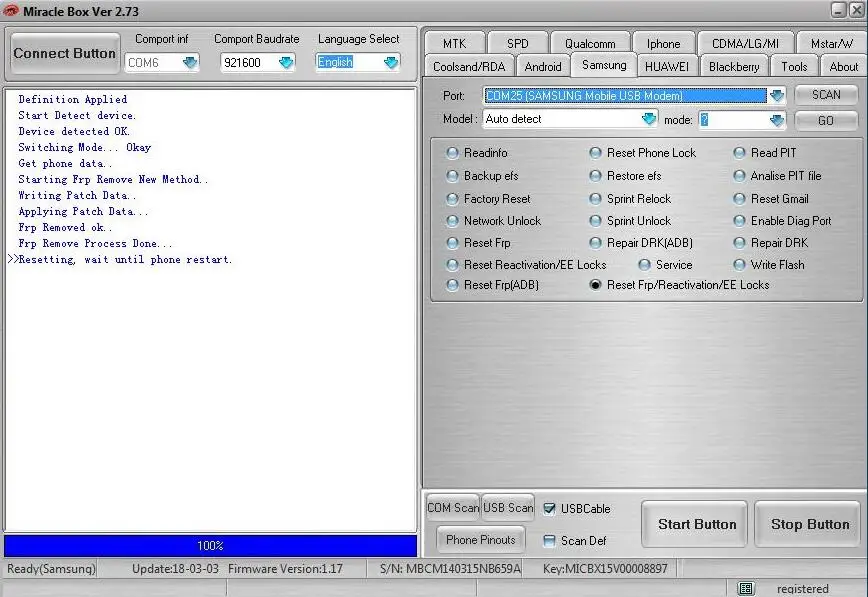Toggle the USBCable checkbox

[549, 508]
